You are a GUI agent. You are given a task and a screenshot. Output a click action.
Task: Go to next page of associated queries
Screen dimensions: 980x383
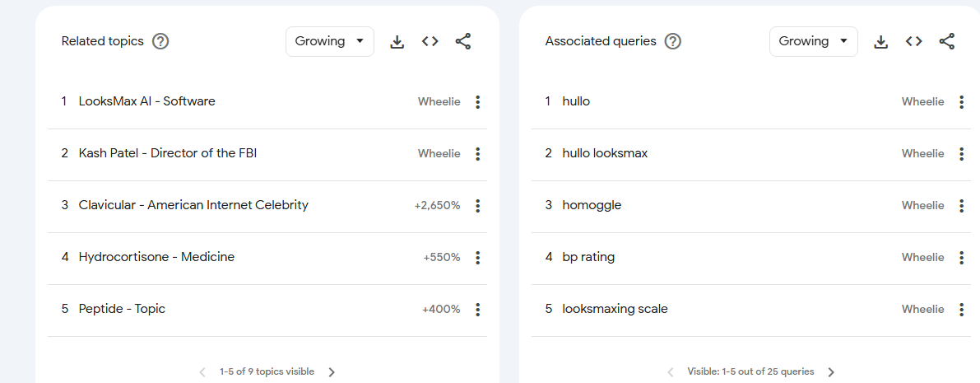click(x=831, y=372)
